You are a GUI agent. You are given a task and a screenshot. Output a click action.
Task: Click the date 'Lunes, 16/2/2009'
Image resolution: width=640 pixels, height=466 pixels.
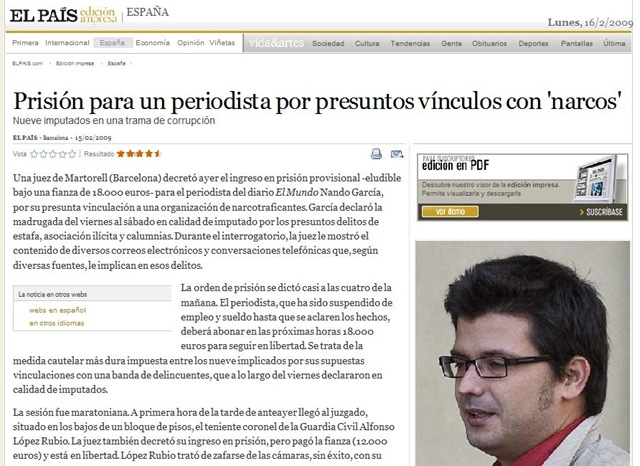click(590, 22)
